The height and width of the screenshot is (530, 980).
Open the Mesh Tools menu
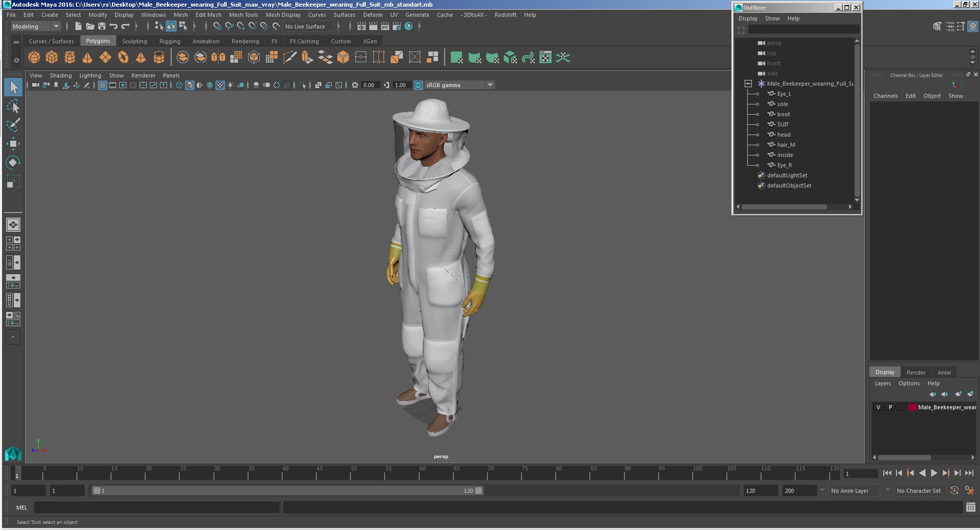(243, 15)
